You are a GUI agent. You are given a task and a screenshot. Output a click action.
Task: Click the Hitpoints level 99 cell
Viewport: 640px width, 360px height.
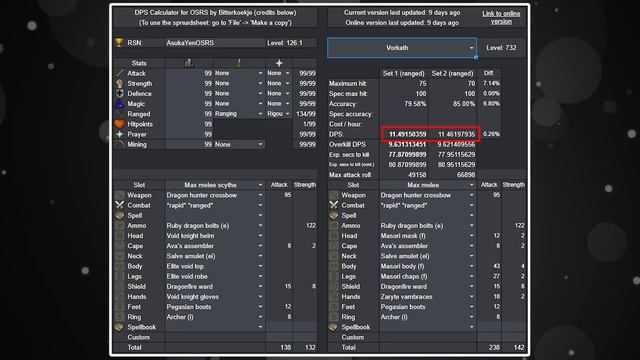coord(189,124)
